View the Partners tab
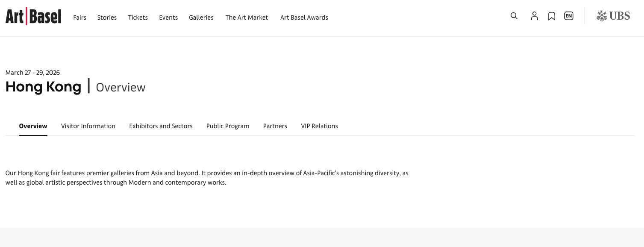 point(275,126)
